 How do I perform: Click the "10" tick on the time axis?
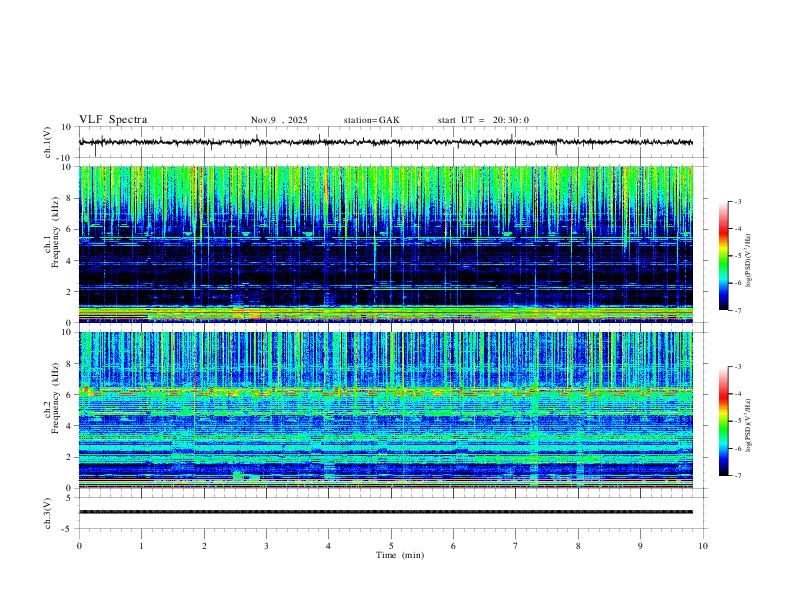(x=703, y=546)
